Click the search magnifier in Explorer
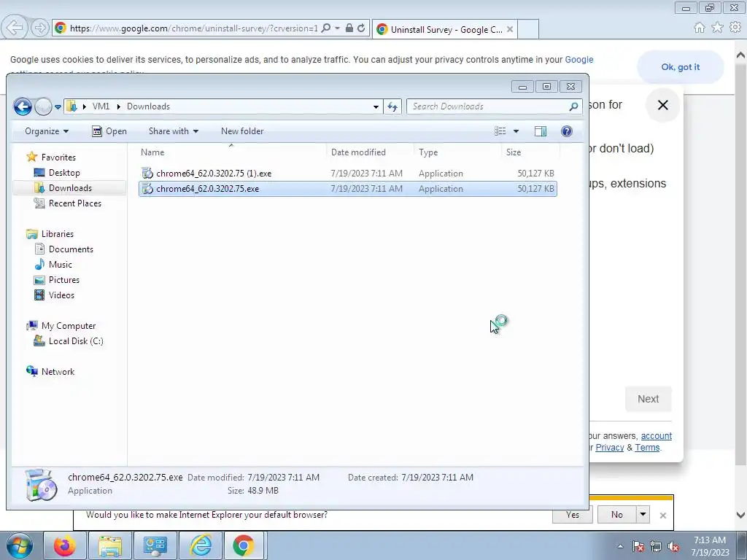747x560 pixels. [x=573, y=106]
